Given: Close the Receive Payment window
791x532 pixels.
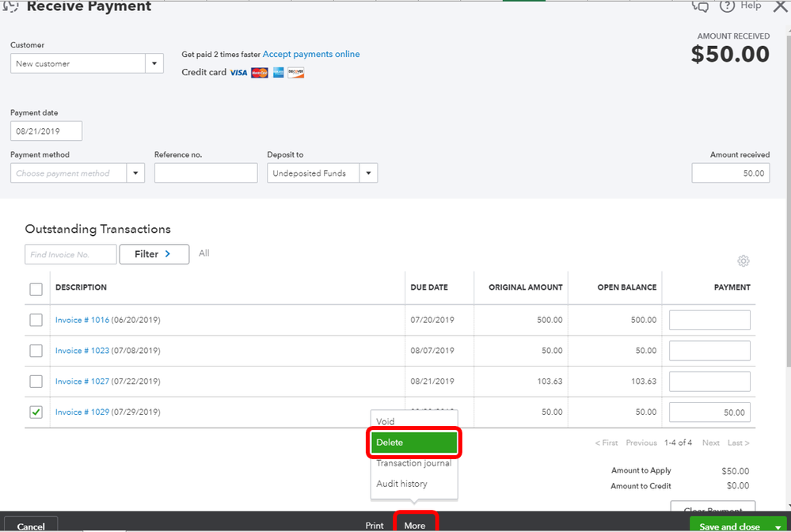Looking at the screenshot, I should coord(780,6).
